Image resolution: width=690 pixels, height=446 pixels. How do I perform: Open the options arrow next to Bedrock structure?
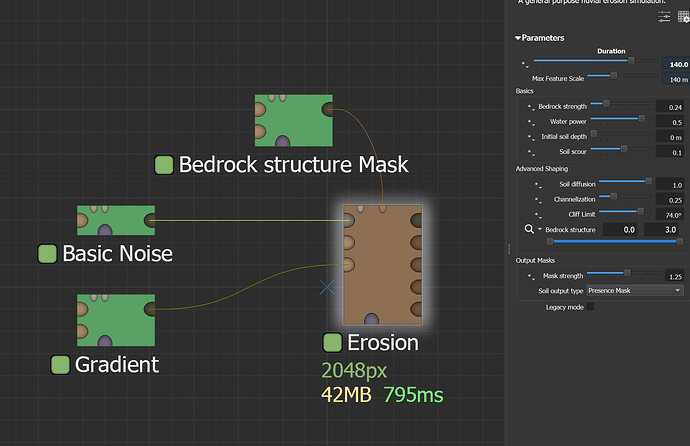tap(540, 229)
